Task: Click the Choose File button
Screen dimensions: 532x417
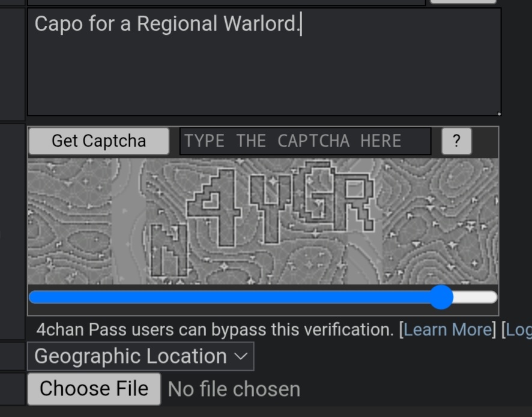Action: coord(94,389)
